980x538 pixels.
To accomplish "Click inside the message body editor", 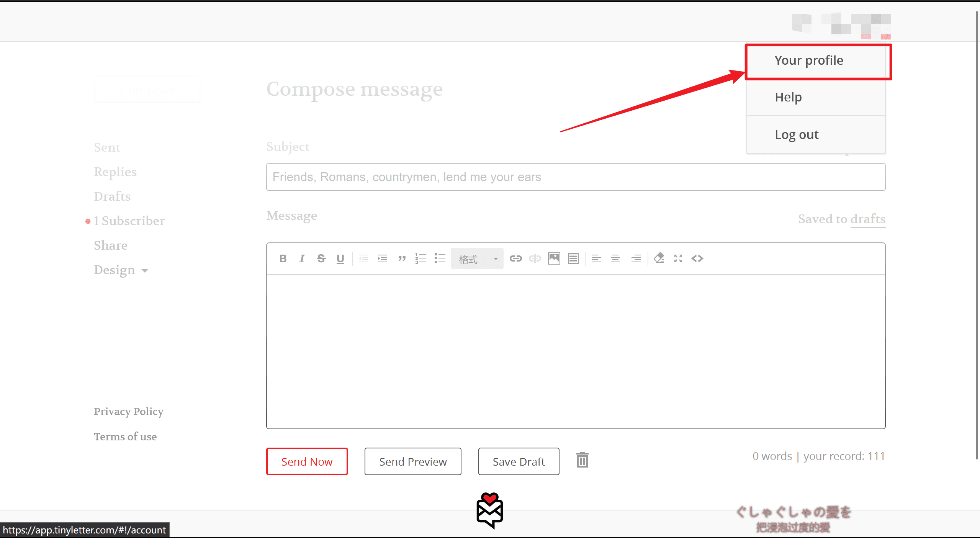I will [576, 352].
